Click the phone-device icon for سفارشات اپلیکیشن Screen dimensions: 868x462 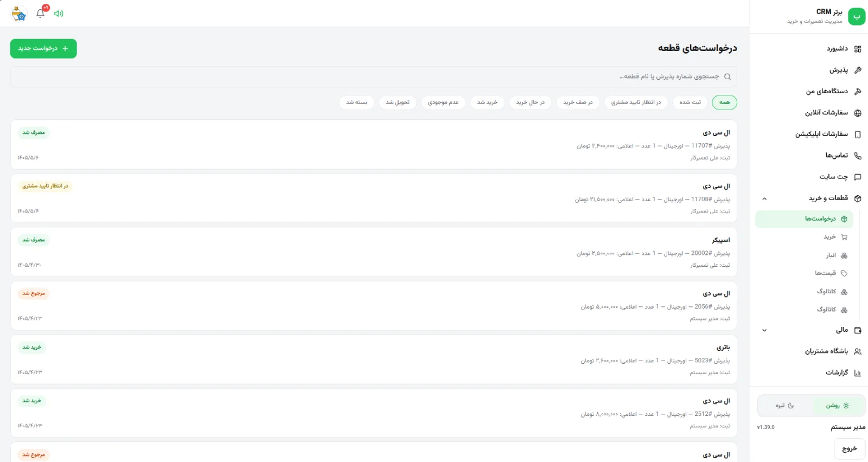(858, 134)
